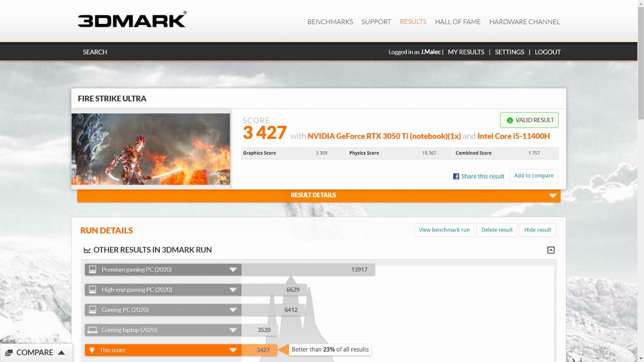Click the High-end gaming PC monitor icon
The image size is (644, 362).
tap(93, 290)
